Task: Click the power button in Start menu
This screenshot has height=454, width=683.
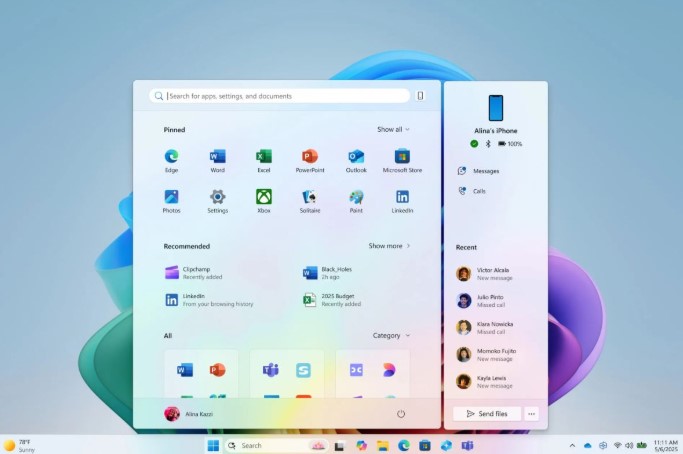Action: pos(401,414)
